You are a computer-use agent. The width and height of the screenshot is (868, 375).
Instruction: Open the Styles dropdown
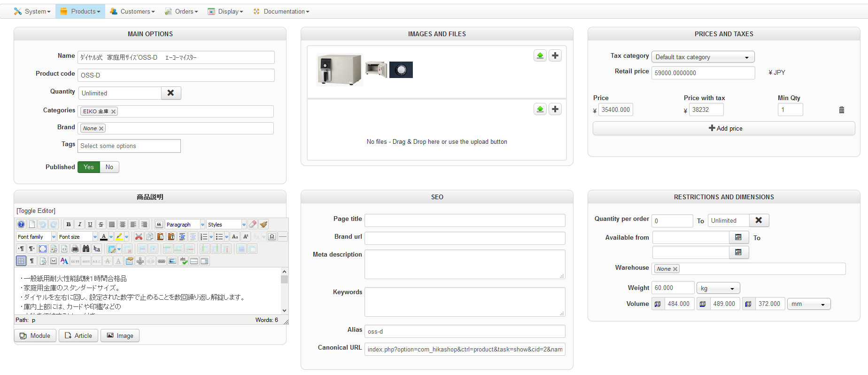(x=226, y=225)
